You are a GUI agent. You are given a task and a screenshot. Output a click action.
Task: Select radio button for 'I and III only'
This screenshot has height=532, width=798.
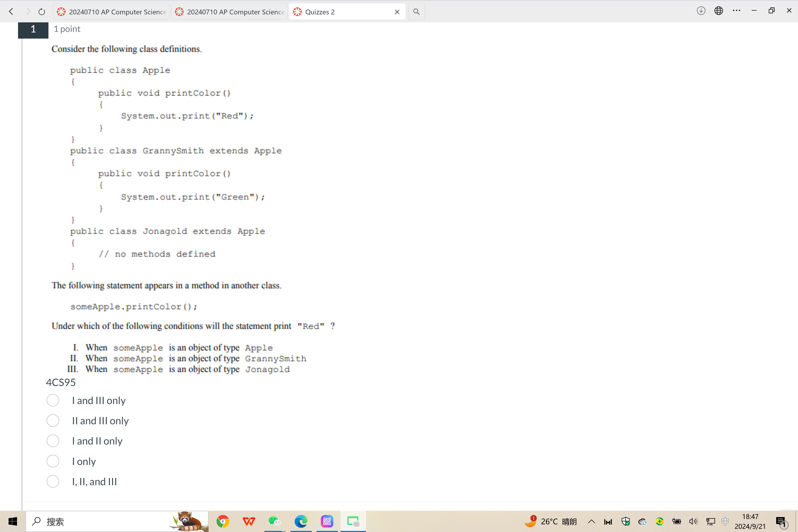pyautogui.click(x=53, y=400)
